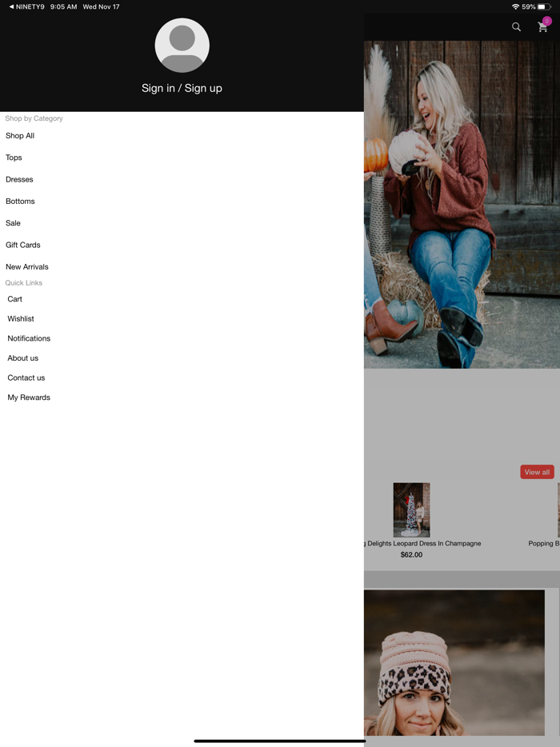The width and height of the screenshot is (560, 747).
Task: Open the Tops category
Action: [14, 158]
